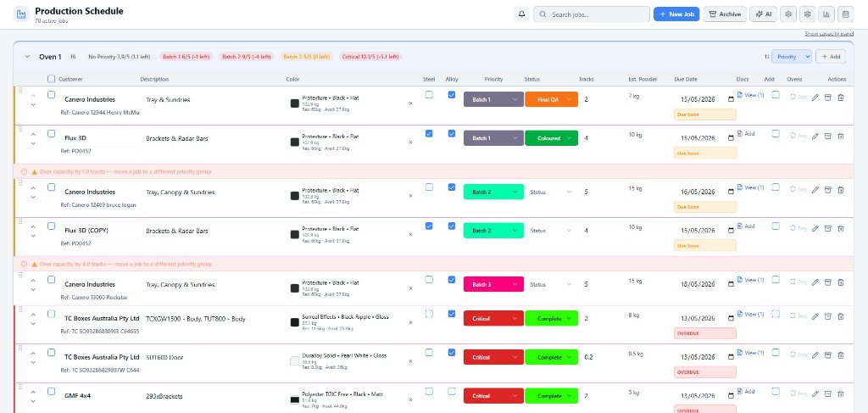Viewport: 868px width, 413px height.
Task: Clear color on Canero 12944 row
Action: click(x=410, y=103)
